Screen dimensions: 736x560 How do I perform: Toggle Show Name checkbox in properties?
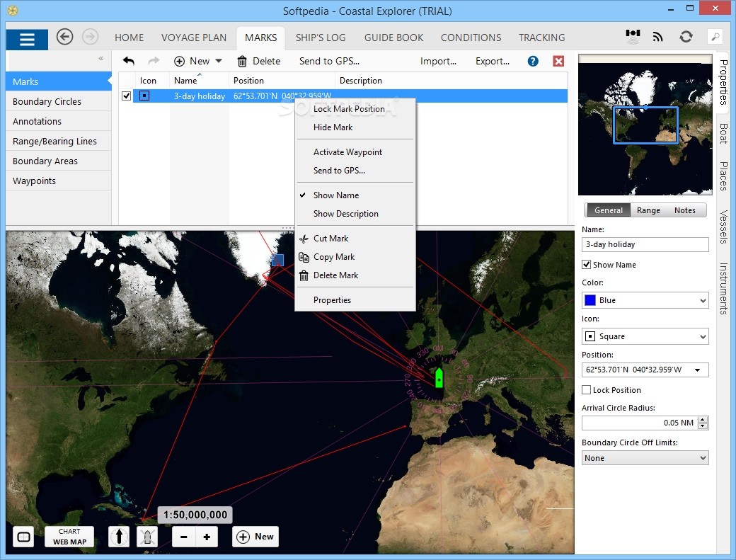point(586,264)
